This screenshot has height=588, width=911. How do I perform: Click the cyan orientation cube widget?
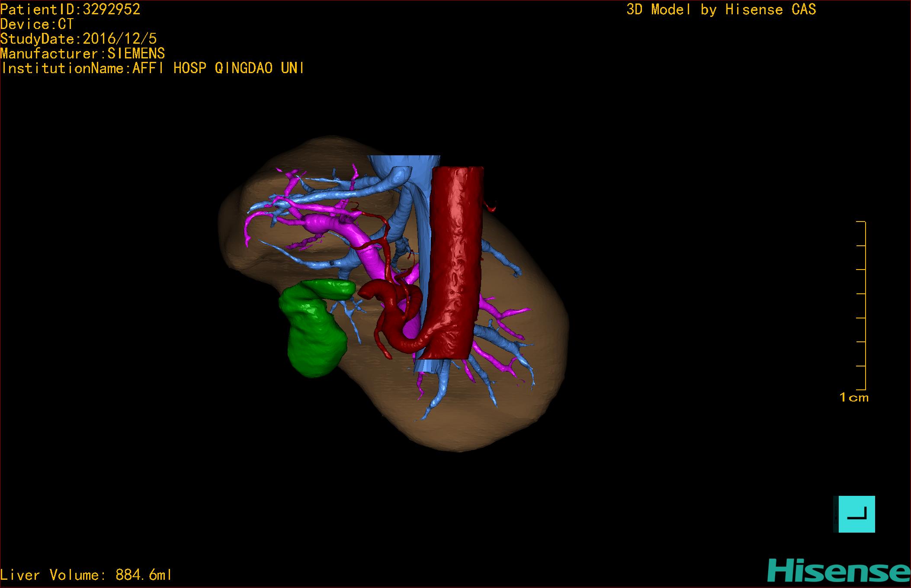click(856, 514)
